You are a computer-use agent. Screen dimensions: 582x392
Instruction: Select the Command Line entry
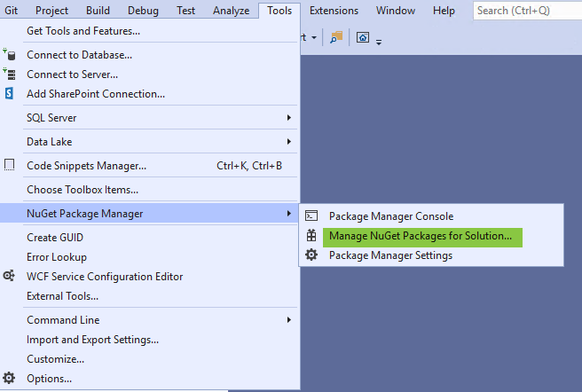tap(150, 319)
